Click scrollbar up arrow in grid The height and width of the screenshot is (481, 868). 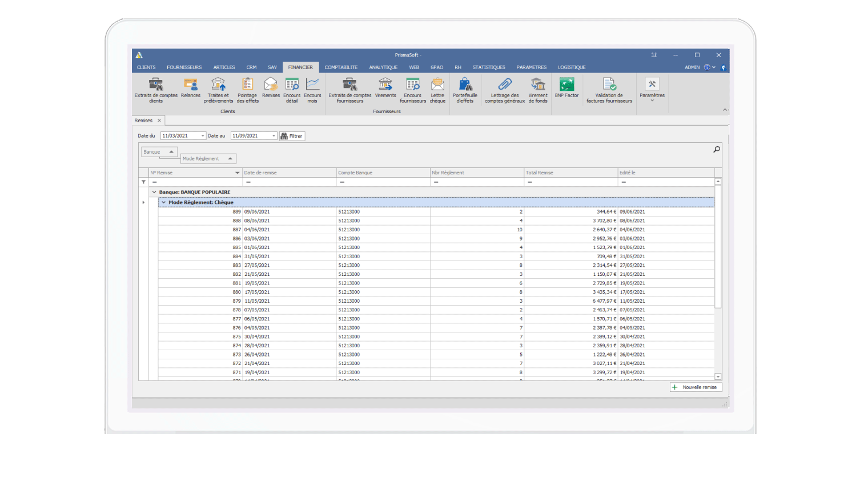[718, 181]
